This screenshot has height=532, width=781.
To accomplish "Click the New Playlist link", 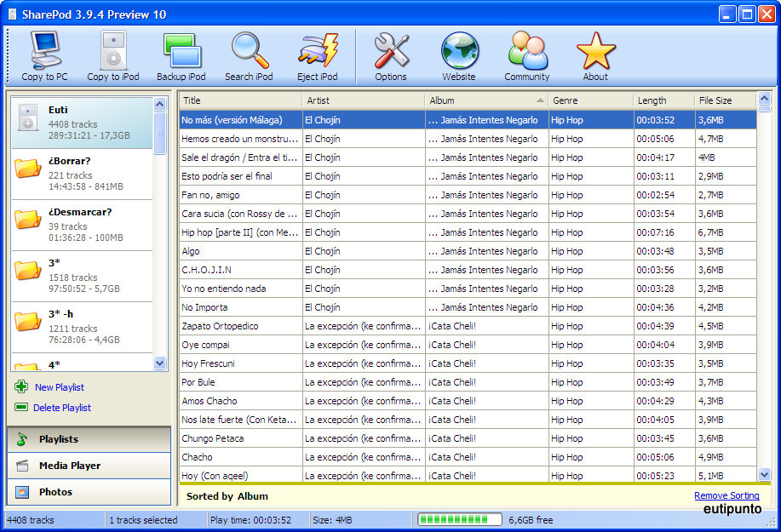I will [x=60, y=387].
